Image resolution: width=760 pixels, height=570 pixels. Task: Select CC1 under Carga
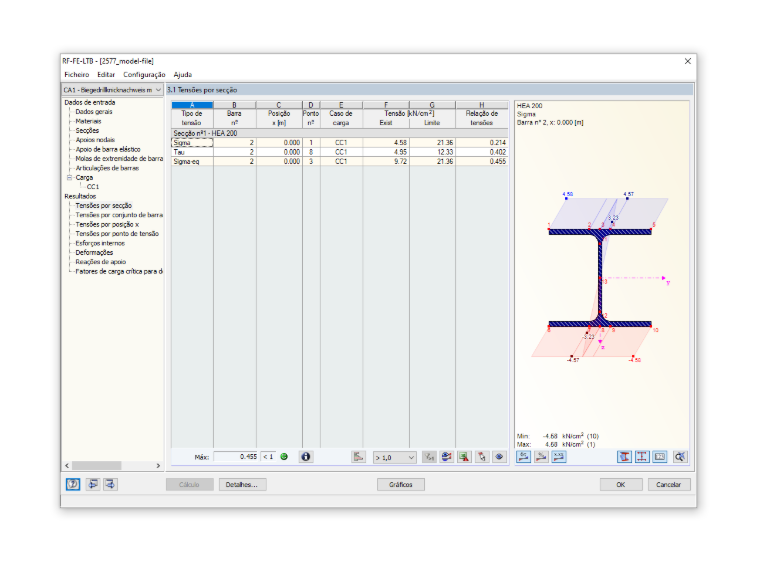coord(93,187)
